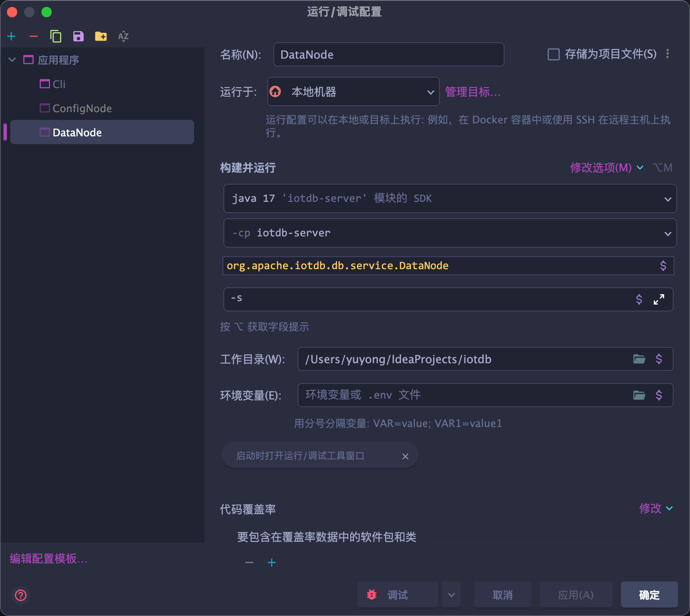Browse for working directory folder icon
Image resolution: width=690 pixels, height=616 pixels.
[x=639, y=359]
